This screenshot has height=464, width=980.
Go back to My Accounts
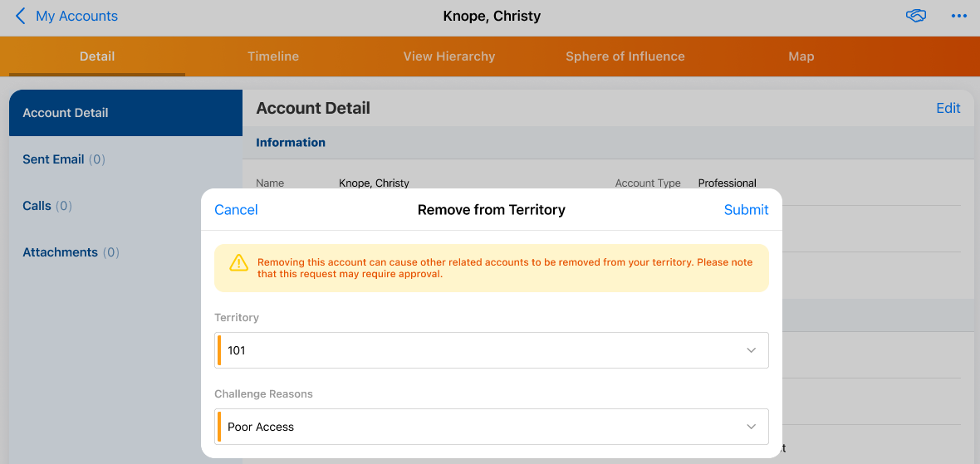[x=76, y=16]
